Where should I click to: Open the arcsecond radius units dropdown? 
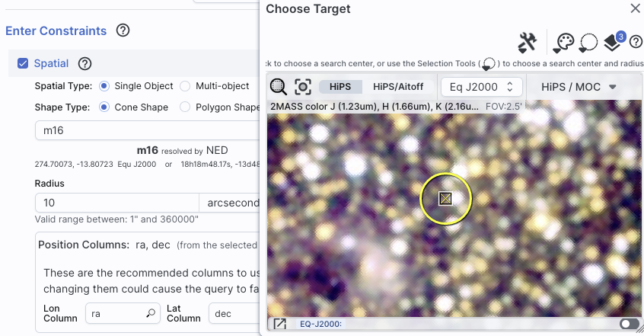[230, 203]
